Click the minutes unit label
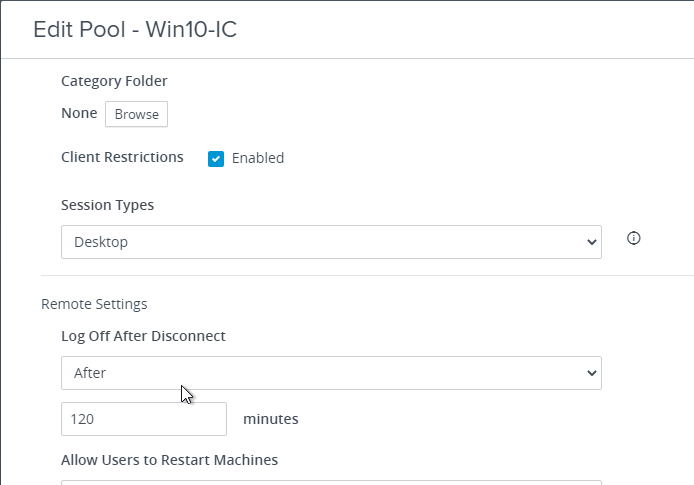Image resolution: width=694 pixels, height=485 pixels. (x=271, y=419)
